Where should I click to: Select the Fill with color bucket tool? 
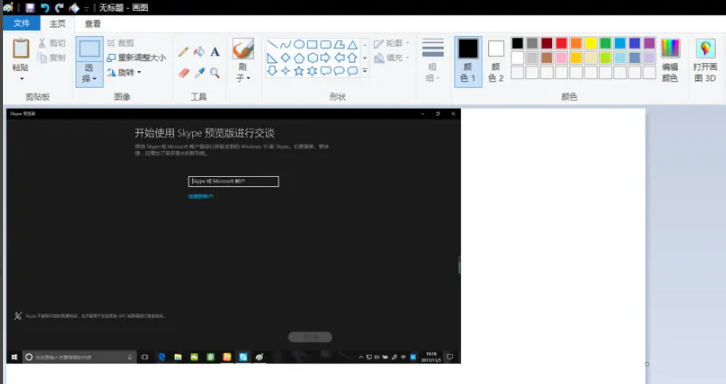tap(199, 51)
